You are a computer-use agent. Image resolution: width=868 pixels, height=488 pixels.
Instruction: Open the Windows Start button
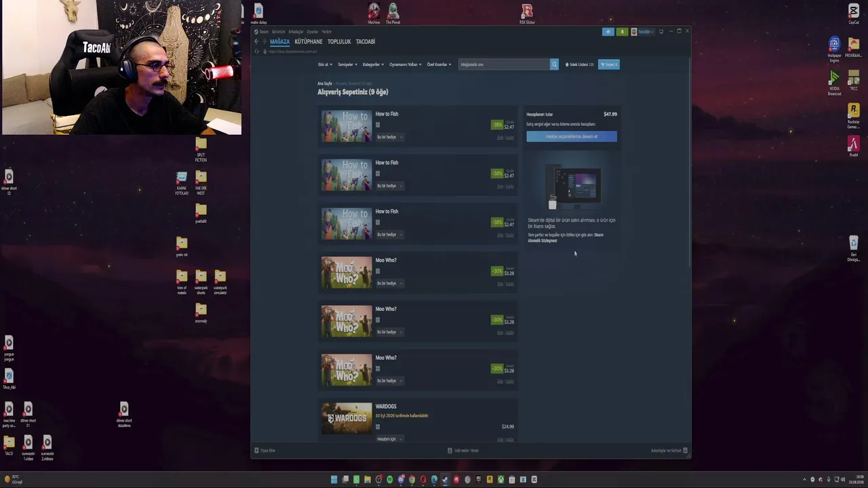pos(334,480)
